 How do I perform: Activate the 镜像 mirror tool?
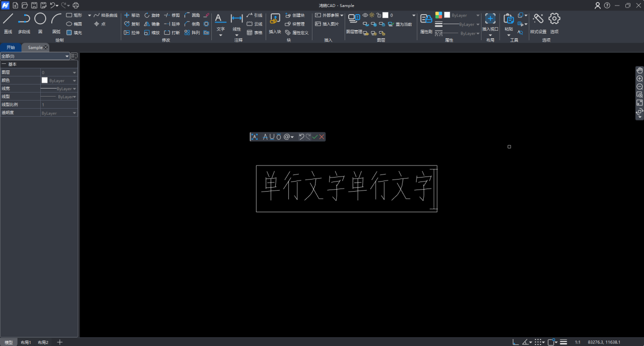pos(152,24)
